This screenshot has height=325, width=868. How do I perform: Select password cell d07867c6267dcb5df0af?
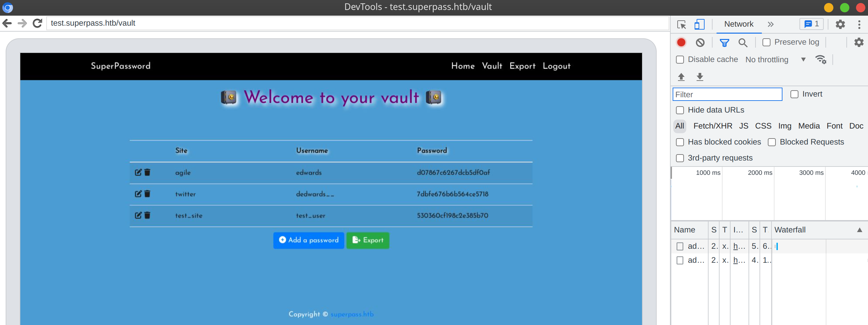pyautogui.click(x=453, y=172)
